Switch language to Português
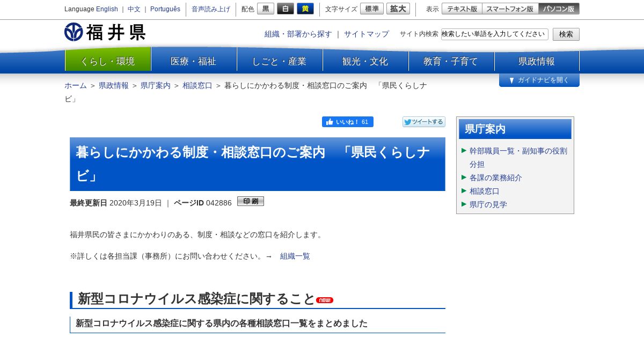The width and height of the screenshot is (644, 338). pyautogui.click(x=165, y=9)
